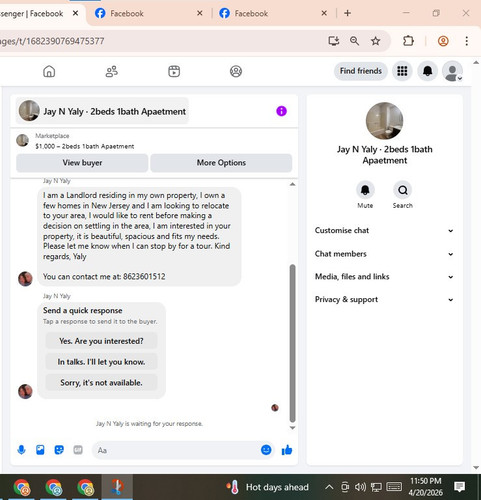Open the sticker picker icon
This screenshot has width=481, height=500.
click(59, 450)
